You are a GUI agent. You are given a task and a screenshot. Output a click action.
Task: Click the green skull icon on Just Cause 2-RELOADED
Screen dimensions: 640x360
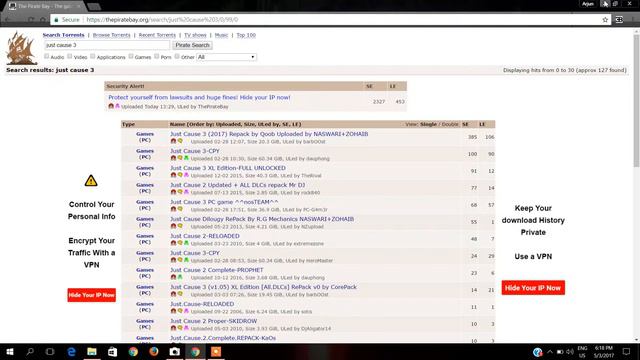186,243
